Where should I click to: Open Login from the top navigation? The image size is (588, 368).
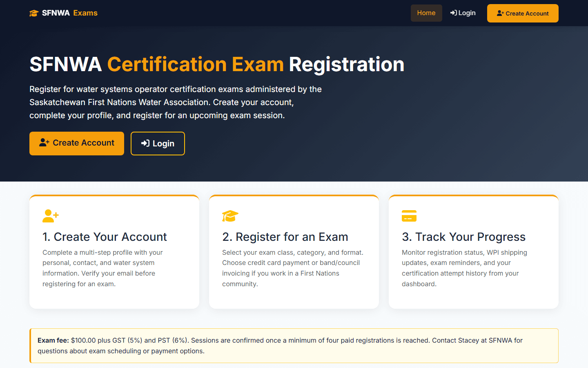coord(463,13)
